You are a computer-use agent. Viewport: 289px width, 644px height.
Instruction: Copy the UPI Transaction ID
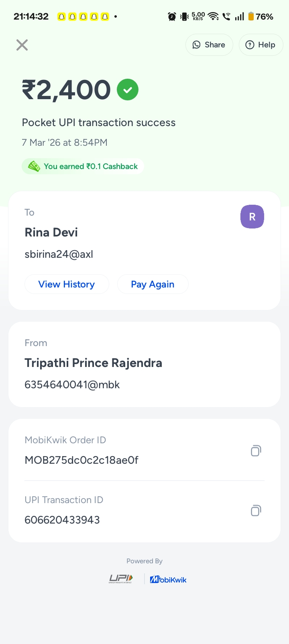coord(256,511)
